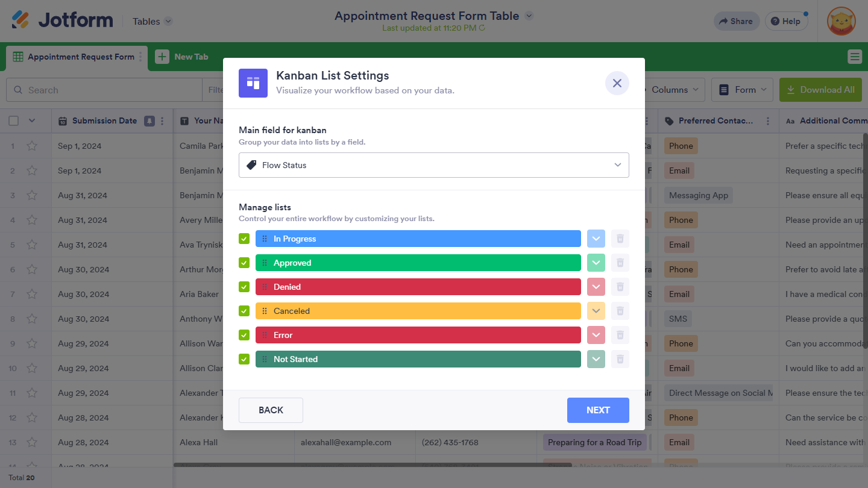Go BACK in kanban settings
Screen dimensions: 868x488
click(x=271, y=410)
